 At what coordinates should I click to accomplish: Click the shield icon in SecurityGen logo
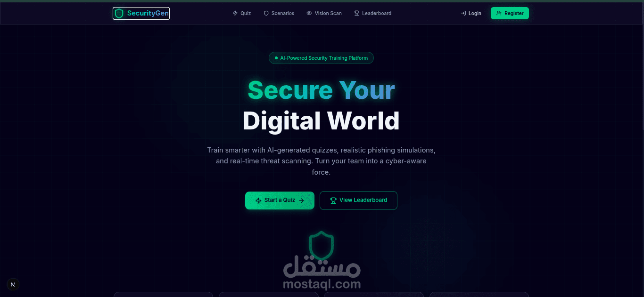click(119, 13)
